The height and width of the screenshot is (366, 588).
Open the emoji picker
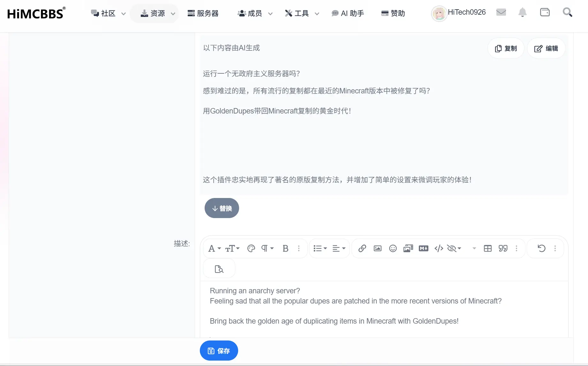pos(393,248)
